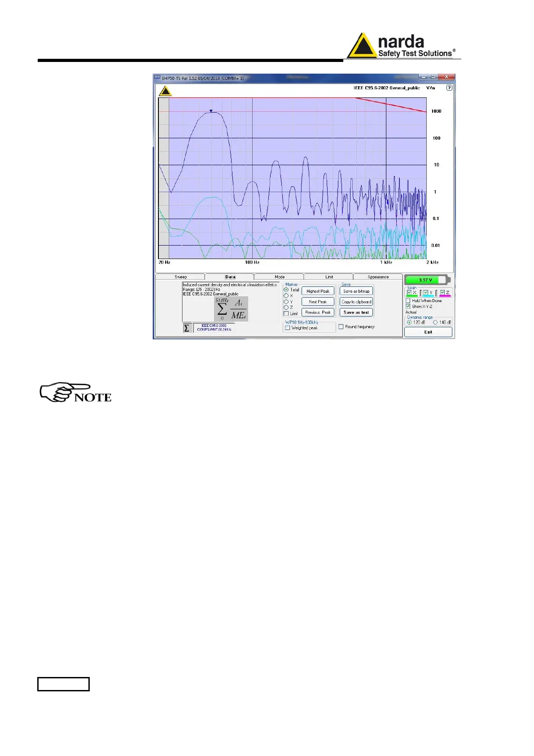Toggle the Scan Z axis checkbox
The width and height of the screenshot is (534, 756).
(442, 293)
